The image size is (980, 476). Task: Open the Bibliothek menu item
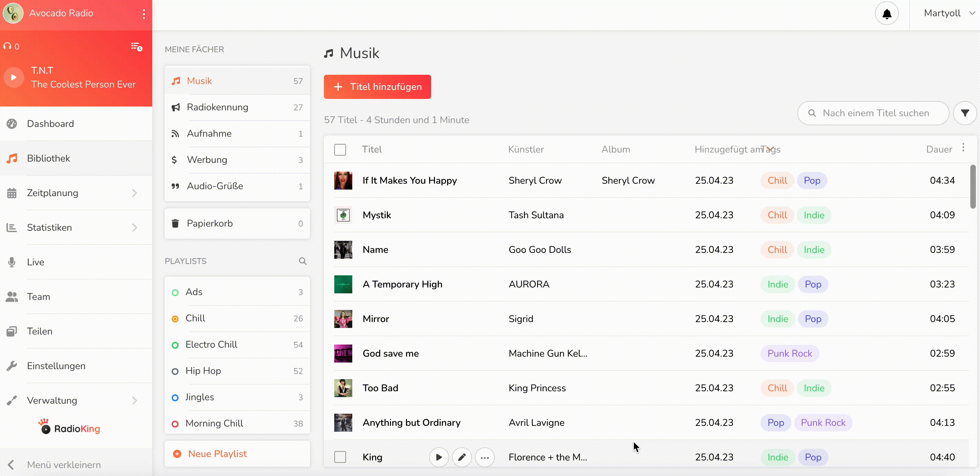point(76,158)
